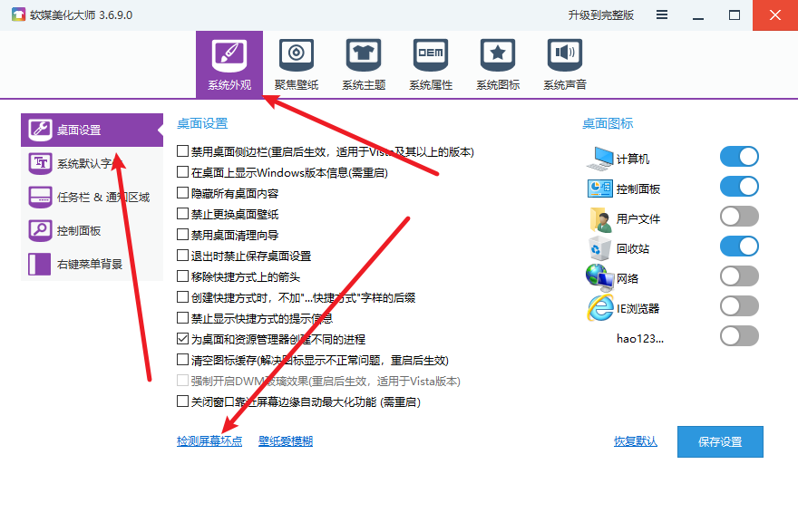Screen dimensions: 798x532
Task: Switch to 系统属性 tab label
Action: [431, 85]
